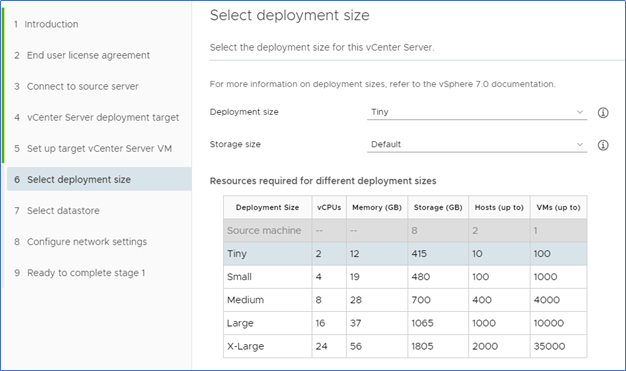
Task: Click the vCPUs column header
Action: pos(329,207)
